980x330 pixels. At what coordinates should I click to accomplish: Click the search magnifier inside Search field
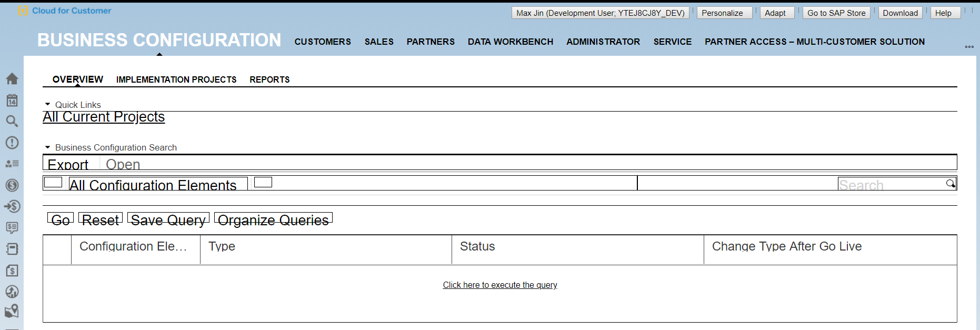click(x=950, y=183)
